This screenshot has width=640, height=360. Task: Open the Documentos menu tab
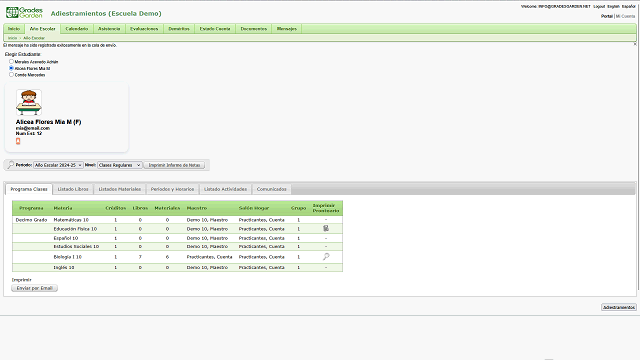(x=253, y=29)
